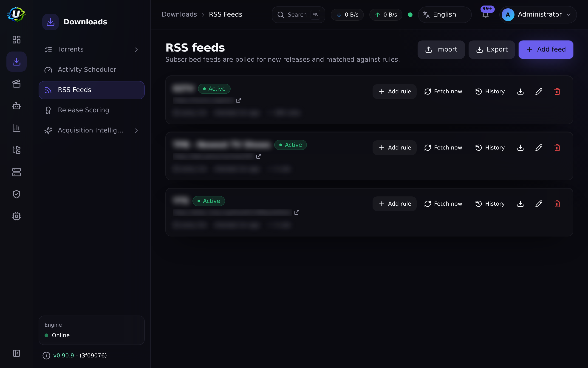Select RSS Feeds in the sidebar

[x=92, y=90]
